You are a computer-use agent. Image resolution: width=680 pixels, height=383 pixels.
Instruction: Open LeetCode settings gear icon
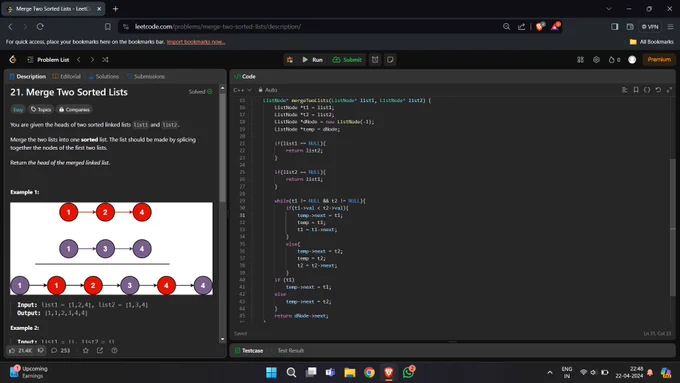click(596, 59)
